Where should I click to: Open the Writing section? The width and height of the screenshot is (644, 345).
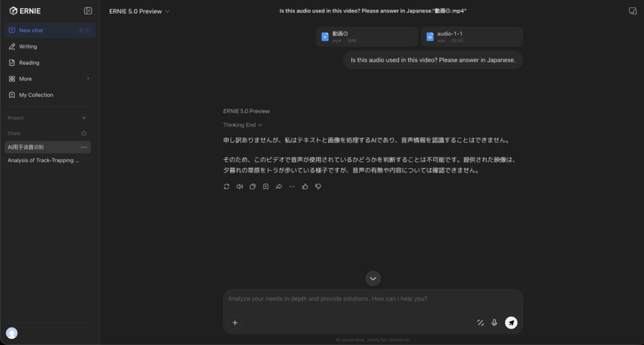click(28, 47)
